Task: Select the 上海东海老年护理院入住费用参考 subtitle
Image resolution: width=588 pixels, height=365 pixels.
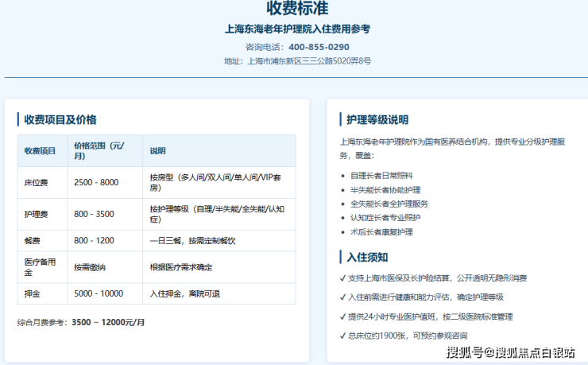Action: (x=297, y=29)
